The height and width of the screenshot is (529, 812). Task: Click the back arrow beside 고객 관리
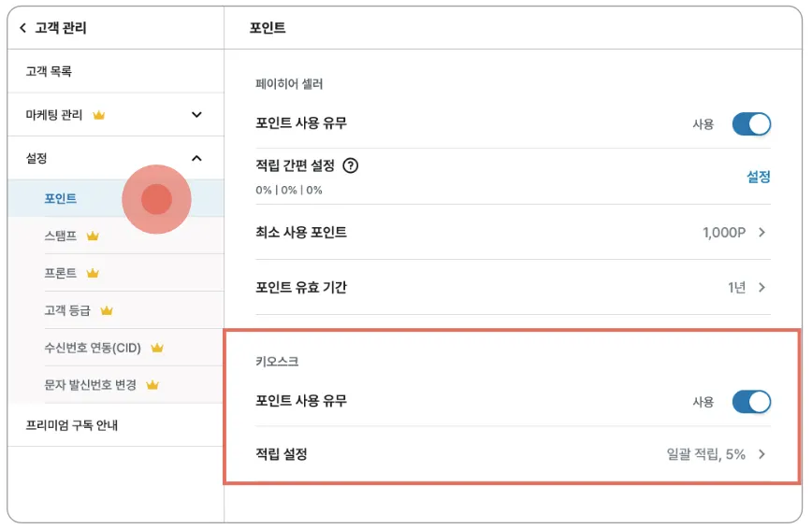pos(22,28)
